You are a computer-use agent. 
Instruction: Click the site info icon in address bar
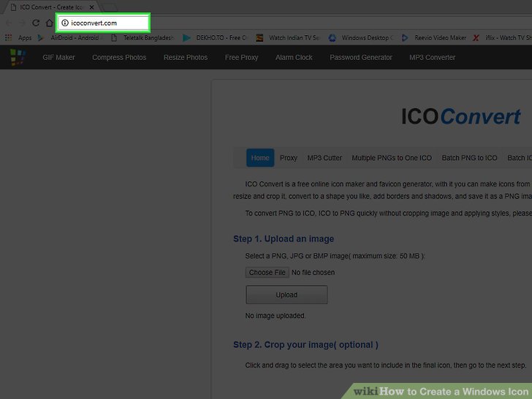(x=65, y=23)
